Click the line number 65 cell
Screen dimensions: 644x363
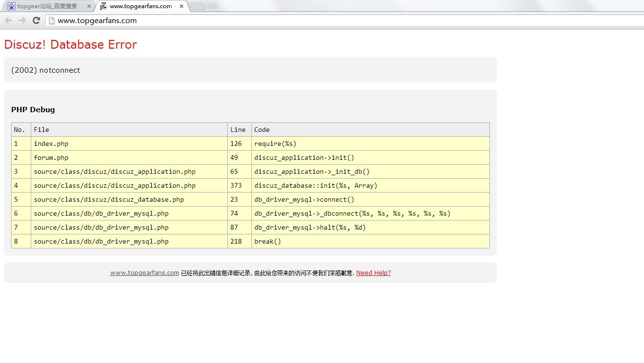pyautogui.click(x=239, y=171)
